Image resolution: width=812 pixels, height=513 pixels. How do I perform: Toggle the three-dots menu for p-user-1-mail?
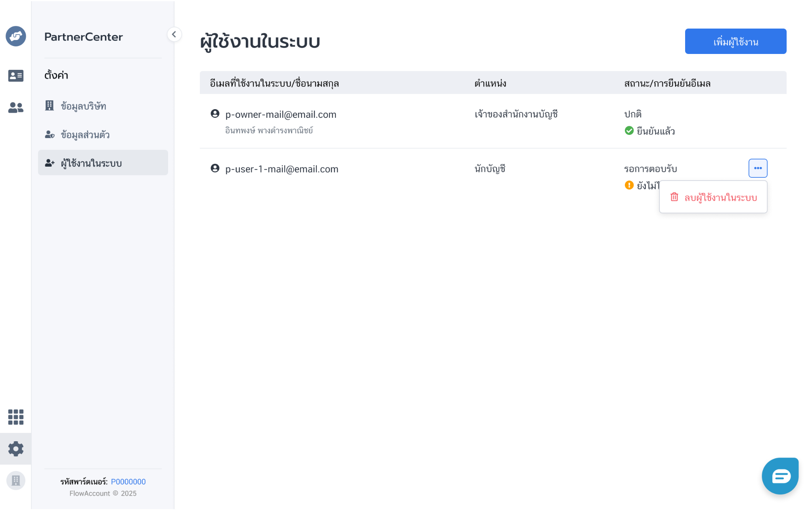coord(758,168)
